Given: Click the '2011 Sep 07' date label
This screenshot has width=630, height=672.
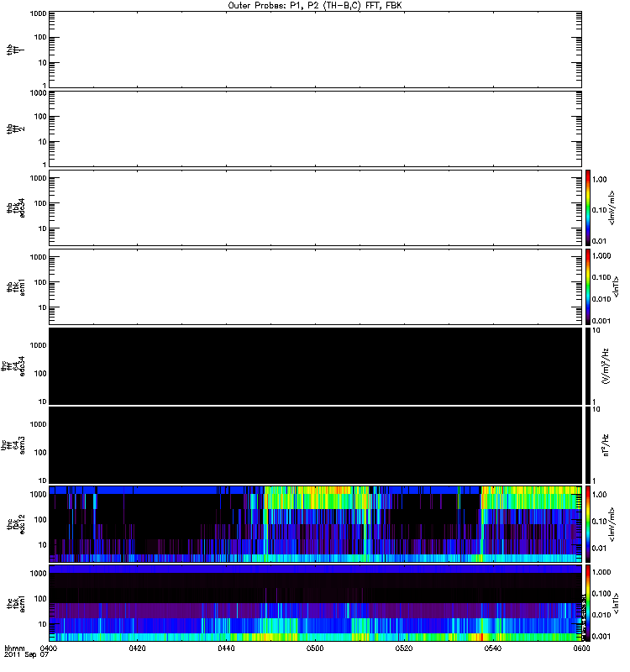Looking at the screenshot, I should point(21,656).
